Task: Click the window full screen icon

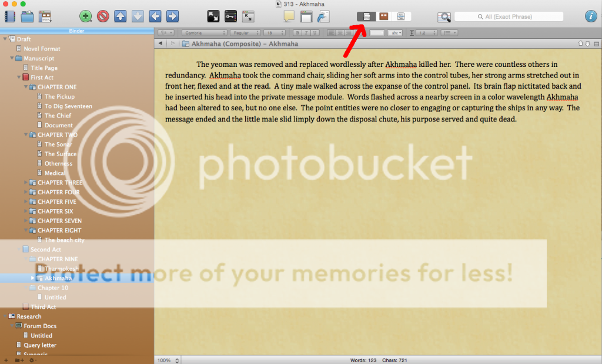Action: (x=248, y=16)
